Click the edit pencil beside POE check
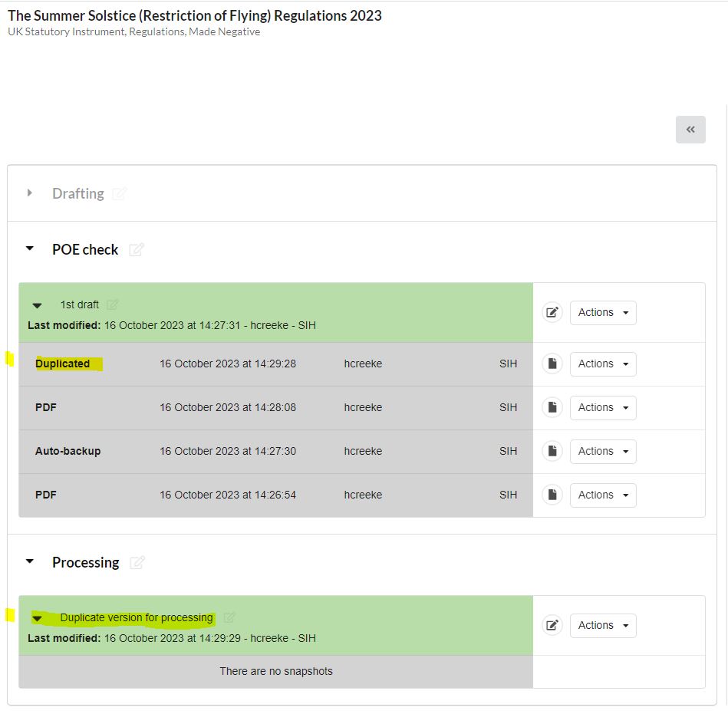 click(x=137, y=250)
